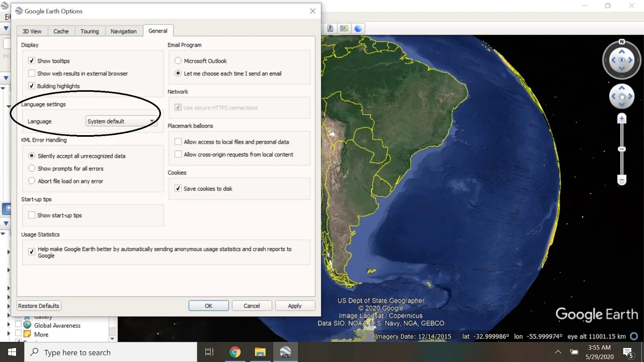Open File Explorer from the taskbar
This screenshot has width=644, height=362.
coord(260,352)
